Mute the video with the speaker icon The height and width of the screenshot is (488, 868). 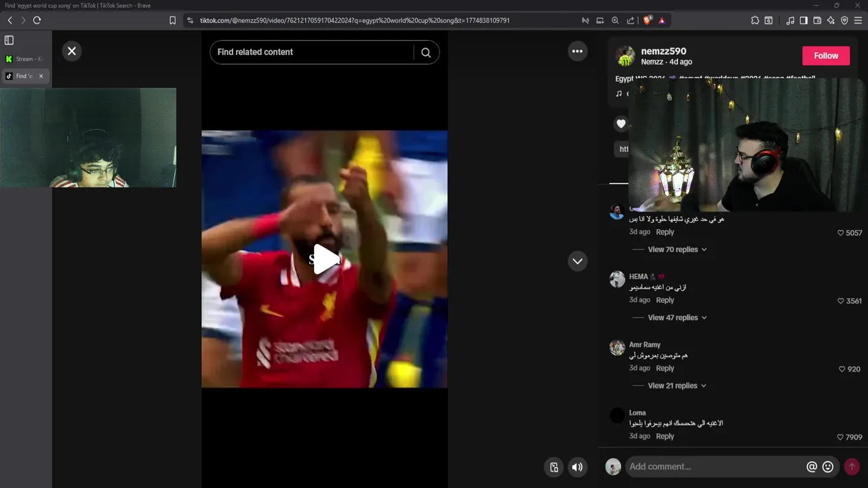(577, 466)
